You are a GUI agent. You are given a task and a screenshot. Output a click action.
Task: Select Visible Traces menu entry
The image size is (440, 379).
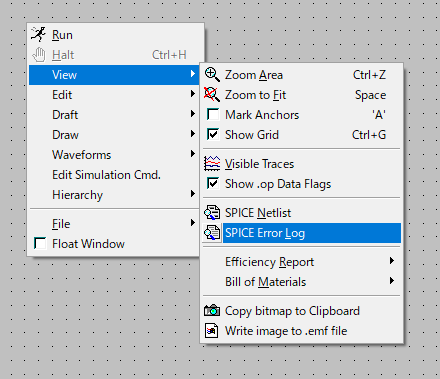[x=302, y=164]
